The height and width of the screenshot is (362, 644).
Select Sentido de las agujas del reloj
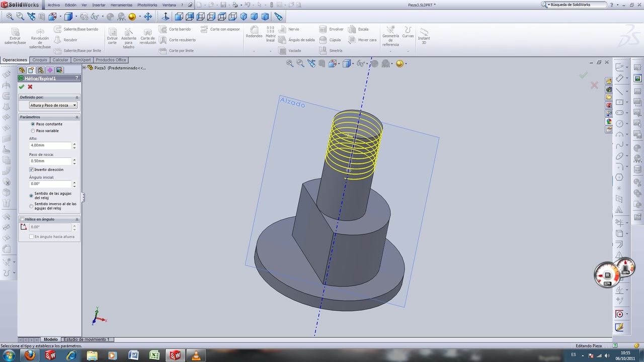click(x=31, y=196)
